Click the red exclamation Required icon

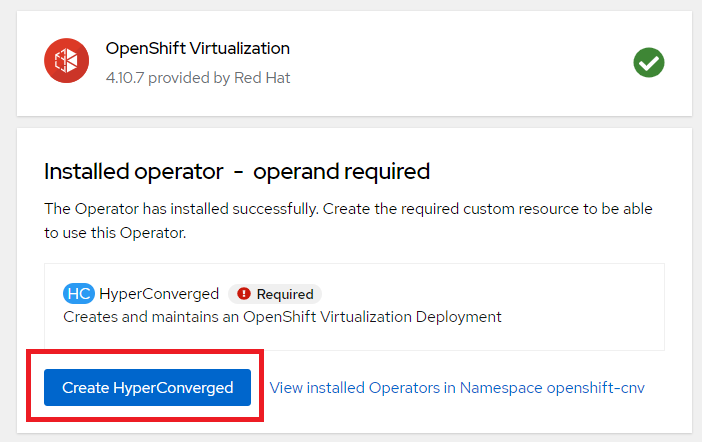(x=244, y=294)
